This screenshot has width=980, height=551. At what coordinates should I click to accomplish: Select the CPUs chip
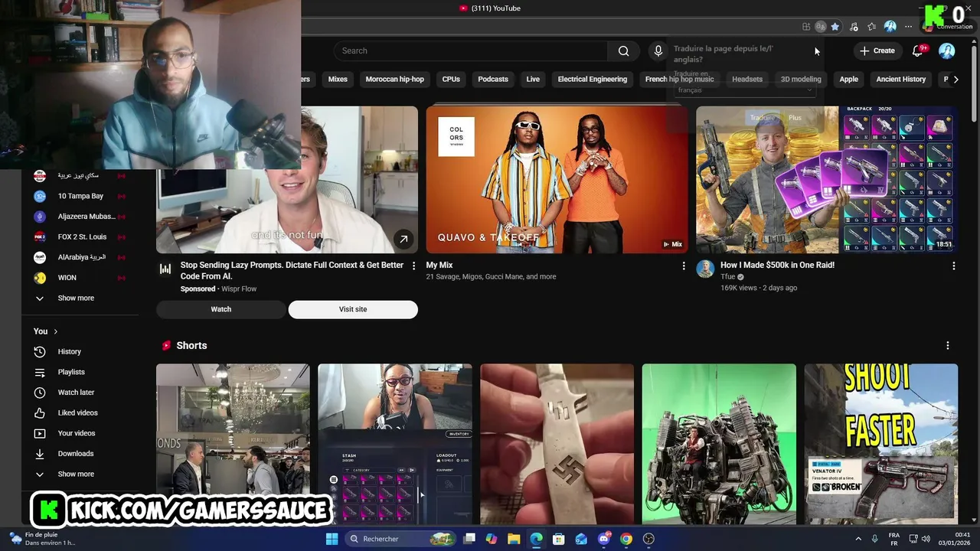pos(451,79)
